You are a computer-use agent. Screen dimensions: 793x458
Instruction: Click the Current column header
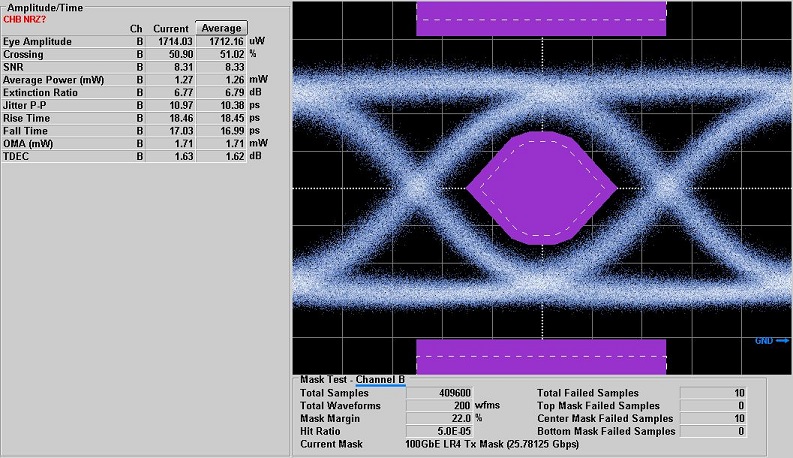pyautogui.click(x=170, y=29)
